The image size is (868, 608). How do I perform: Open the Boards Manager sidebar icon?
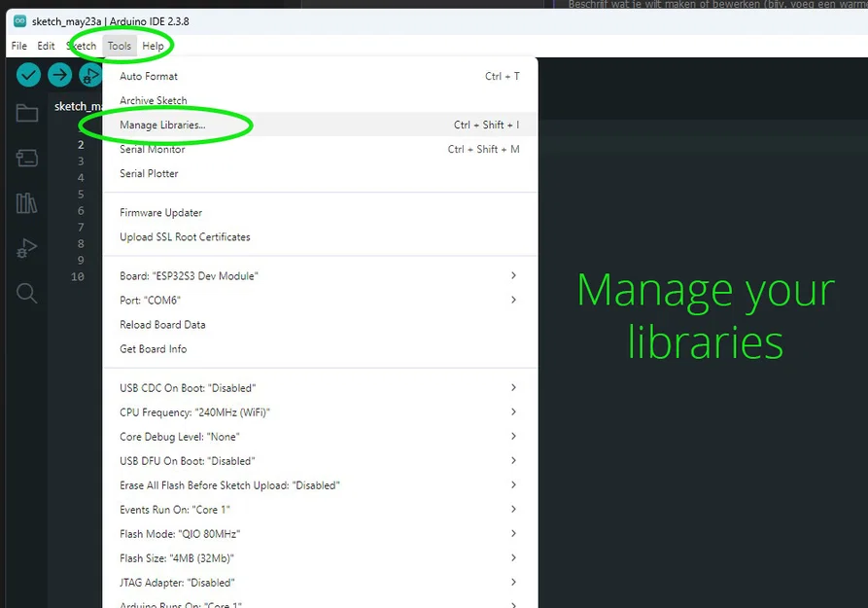[26, 158]
